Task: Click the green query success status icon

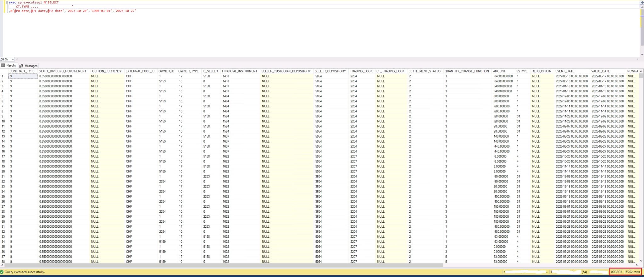Action: point(2,272)
